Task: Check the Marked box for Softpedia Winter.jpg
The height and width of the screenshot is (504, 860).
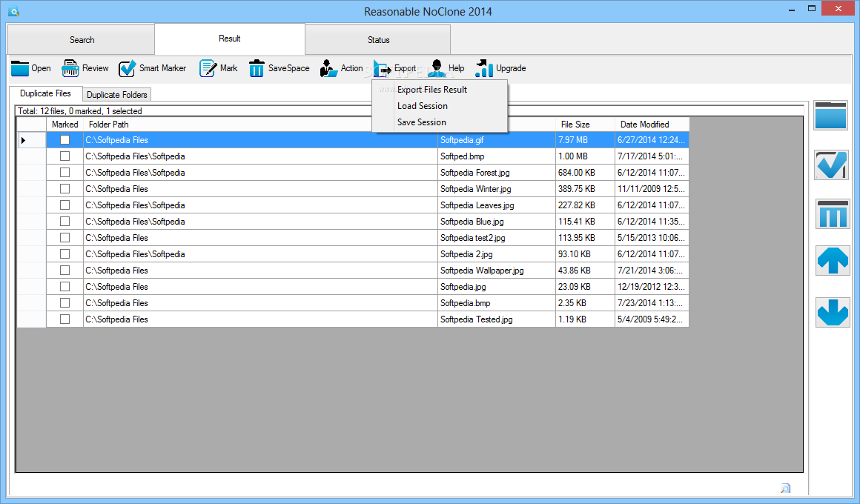Action: tap(64, 189)
